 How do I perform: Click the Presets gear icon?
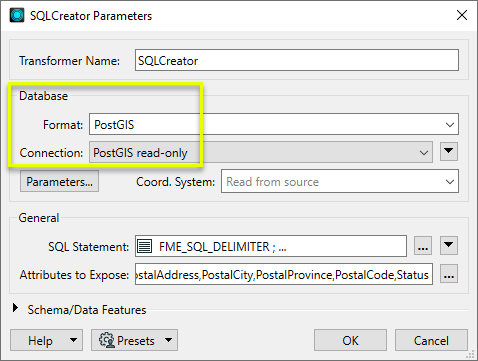[x=107, y=340]
